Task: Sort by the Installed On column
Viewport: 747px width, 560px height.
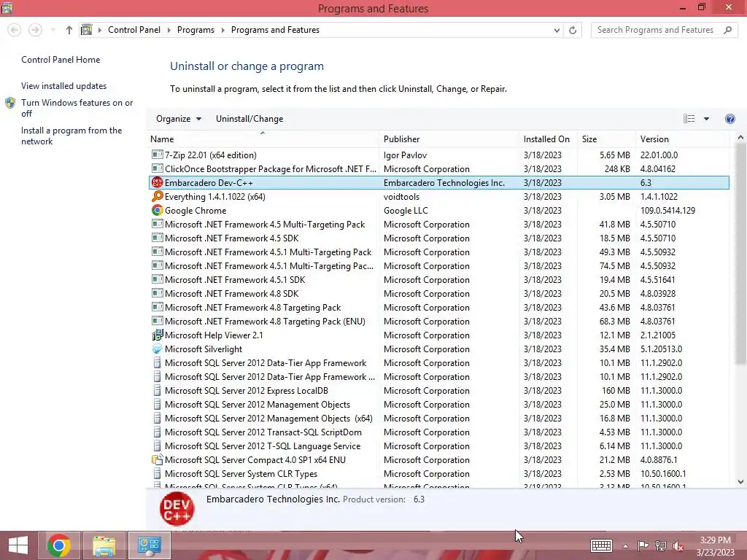Action: (x=546, y=139)
